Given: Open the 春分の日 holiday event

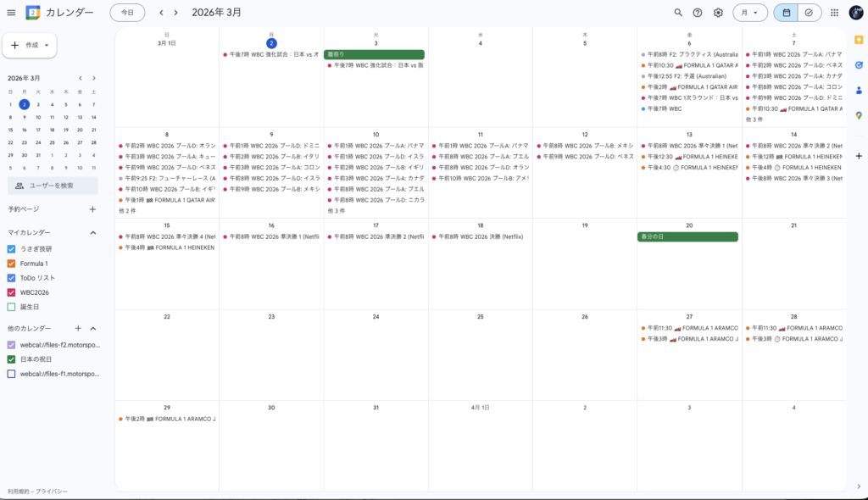Looking at the screenshot, I should [687, 237].
